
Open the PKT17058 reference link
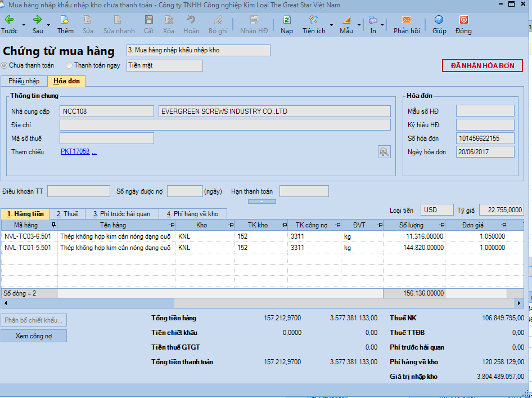click(75, 151)
